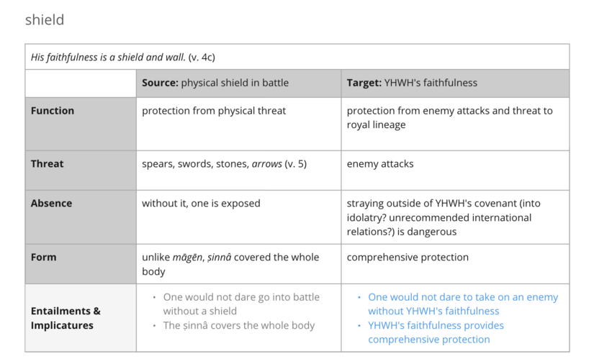Image resolution: width=594 pixels, height=364 pixels.
Task: Click the 'Function' row label
Action: pos(53,111)
